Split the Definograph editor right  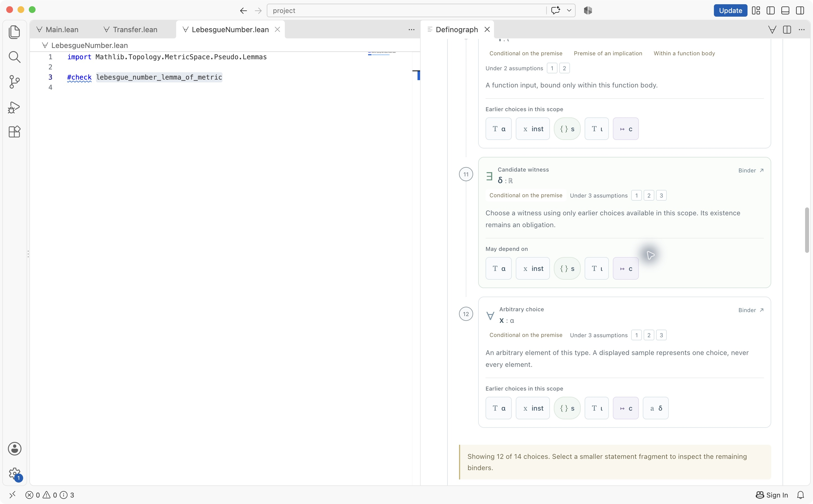tap(787, 30)
